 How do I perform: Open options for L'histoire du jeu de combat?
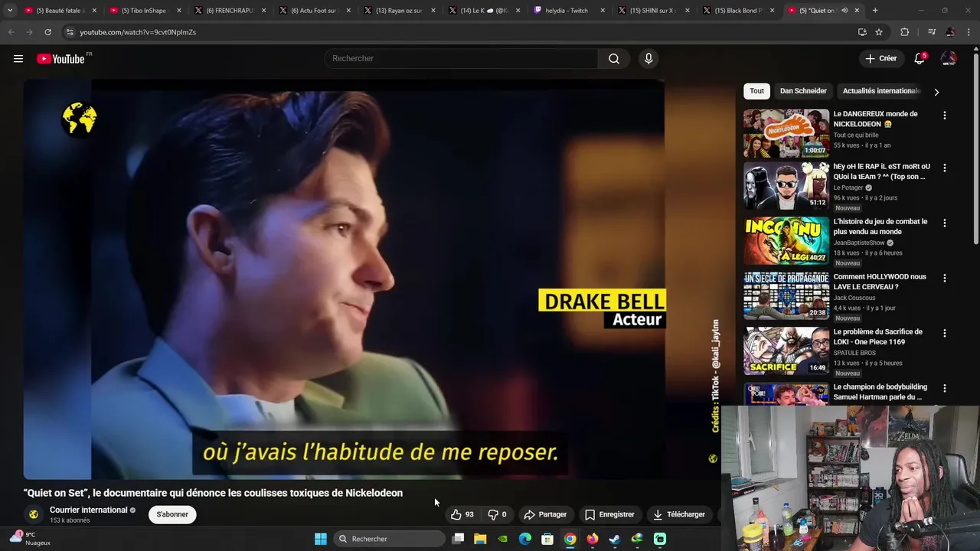click(944, 223)
